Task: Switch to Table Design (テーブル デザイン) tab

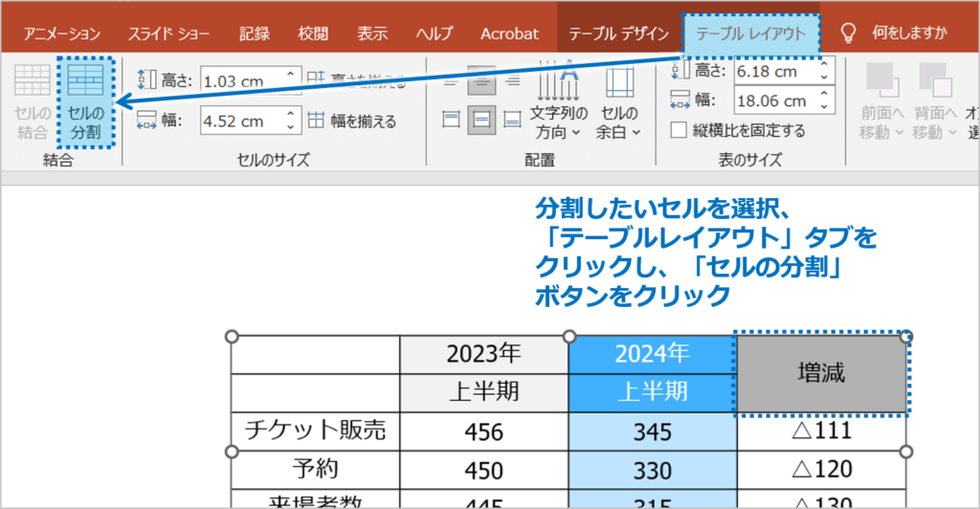Action: tap(619, 33)
